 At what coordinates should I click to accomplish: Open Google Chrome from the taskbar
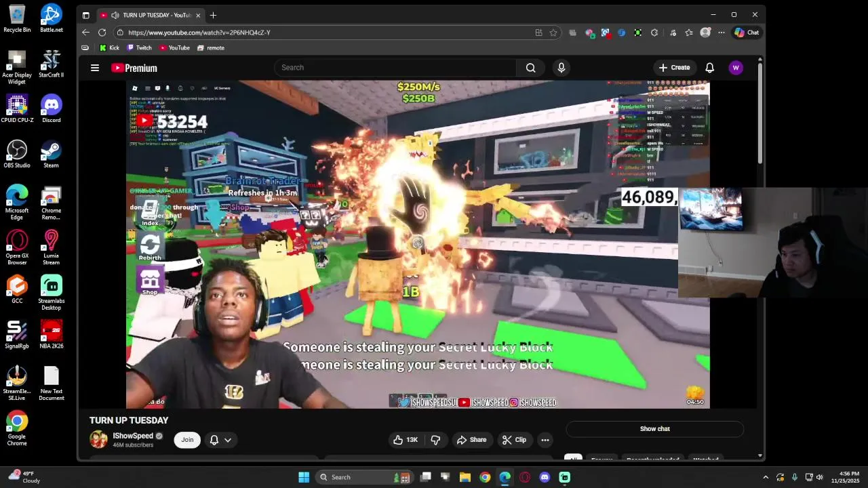[485, 477]
